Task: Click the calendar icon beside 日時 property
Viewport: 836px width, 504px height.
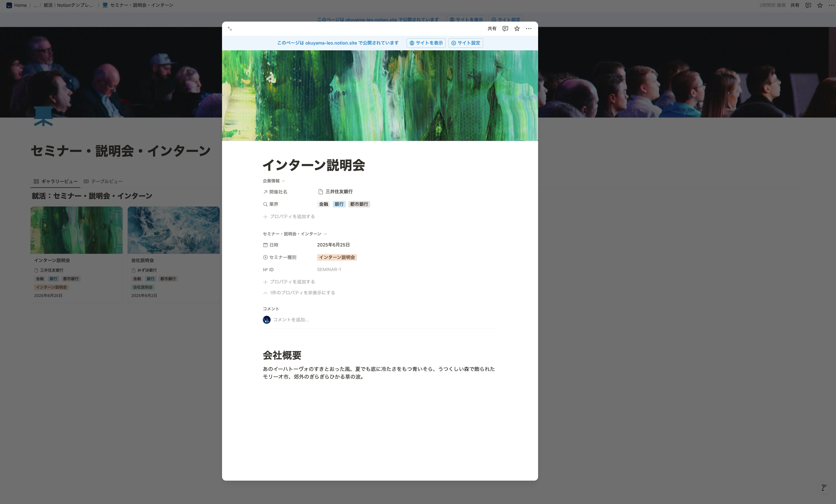Action: (265, 245)
